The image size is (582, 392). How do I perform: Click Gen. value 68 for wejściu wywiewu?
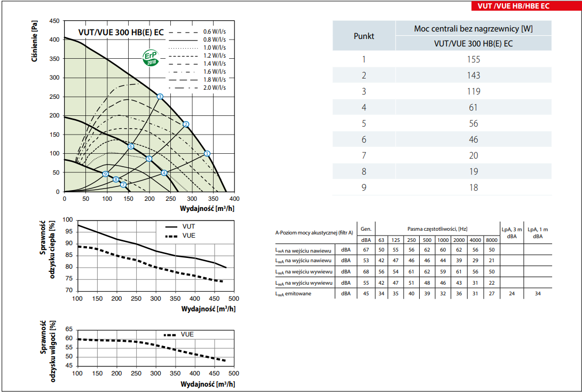[366, 272]
